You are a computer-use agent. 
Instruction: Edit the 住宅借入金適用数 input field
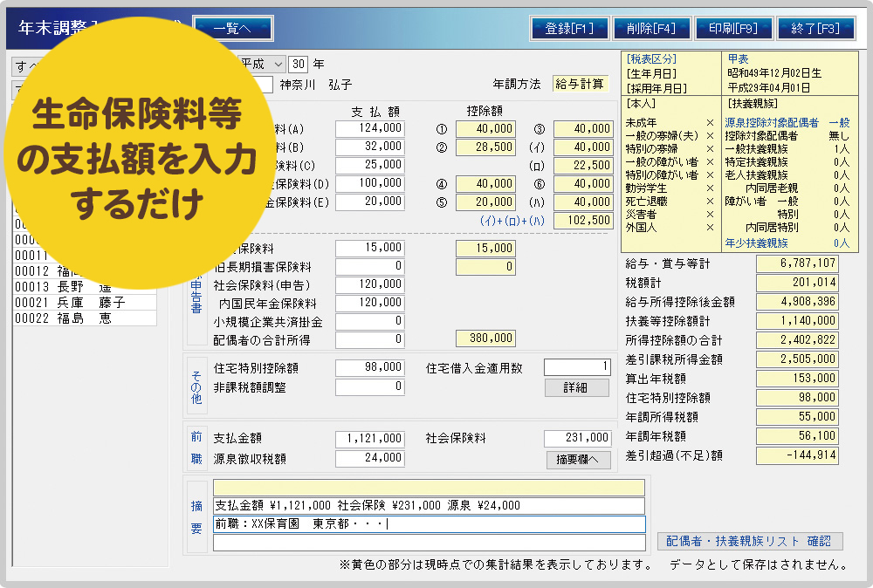click(577, 368)
